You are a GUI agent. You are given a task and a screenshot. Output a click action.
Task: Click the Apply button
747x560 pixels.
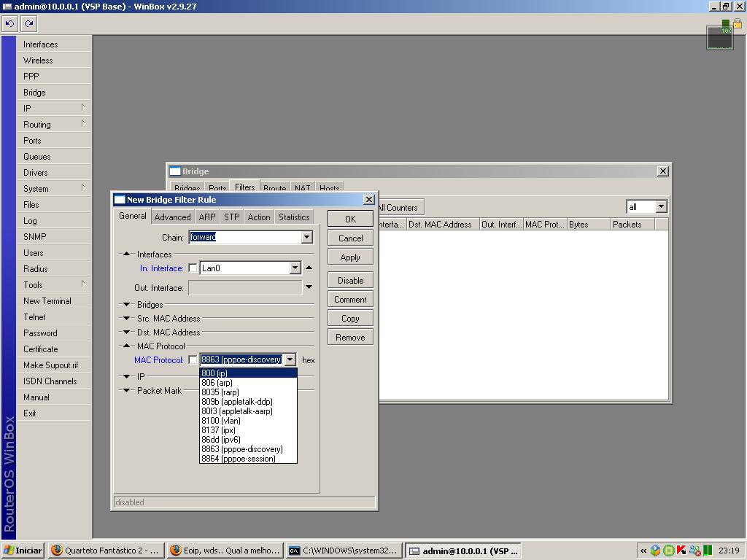(x=350, y=257)
